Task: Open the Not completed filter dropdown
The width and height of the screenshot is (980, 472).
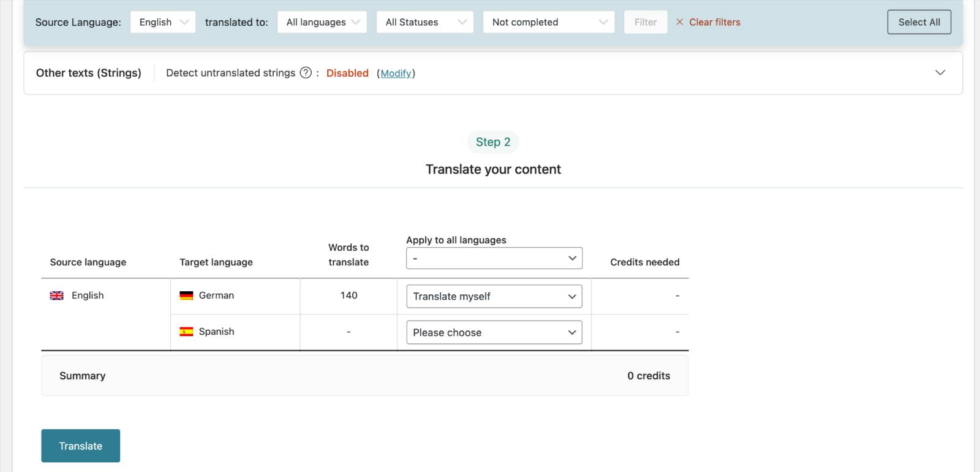Action: 549,22
